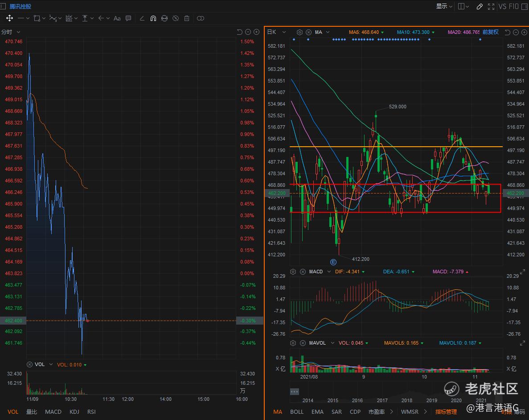Enter fullscreen mode using the expand icon
Screen dimensions: 529x420
click(x=491, y=6)
